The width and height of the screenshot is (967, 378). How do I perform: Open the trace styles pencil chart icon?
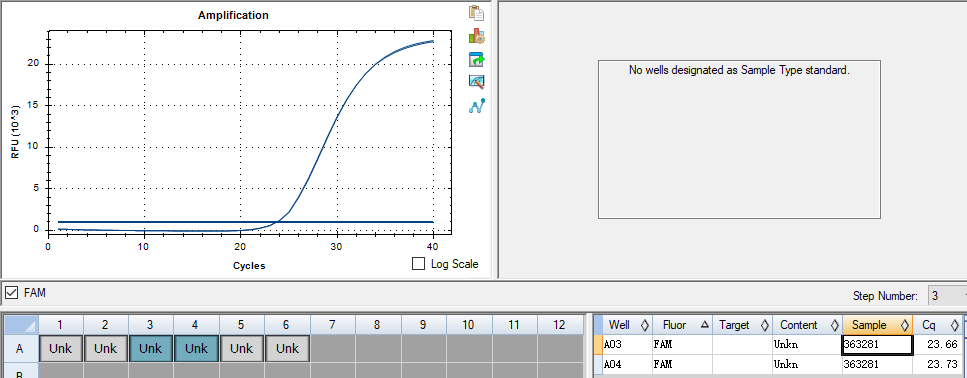pos(476,82)
